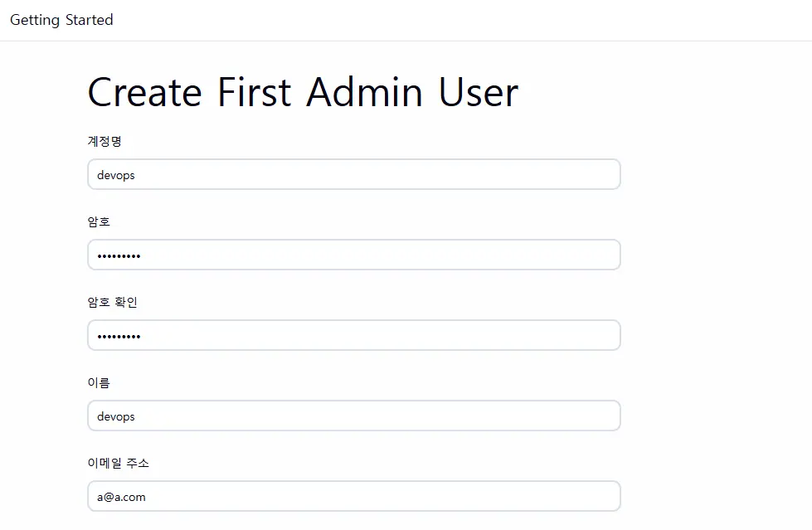This screenshot has height=530, width=812.
Task: Click the 계정명 field label
Action: [105, 142]
